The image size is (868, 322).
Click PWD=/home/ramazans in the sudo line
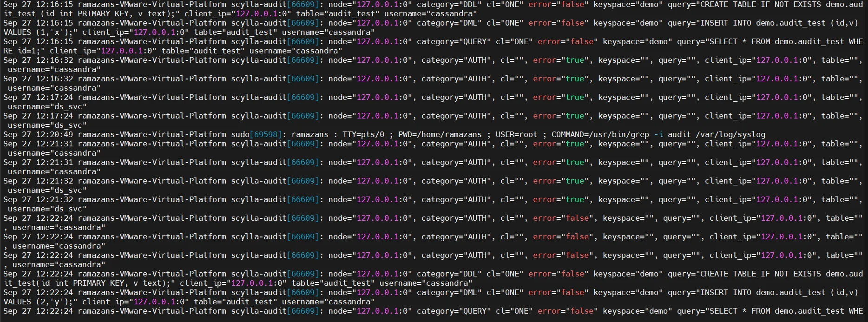440,134
